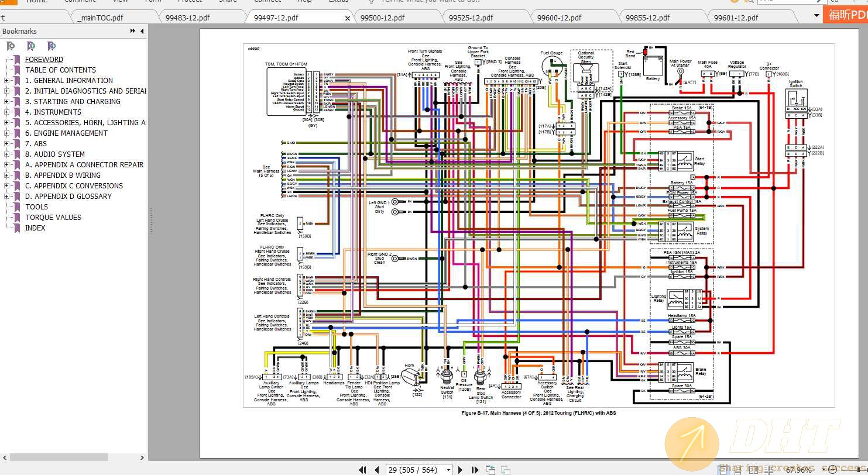Jump to the TORQUE VALUES bookmark
The width and height of the screenshot is (868, 475).
point(53,217)
